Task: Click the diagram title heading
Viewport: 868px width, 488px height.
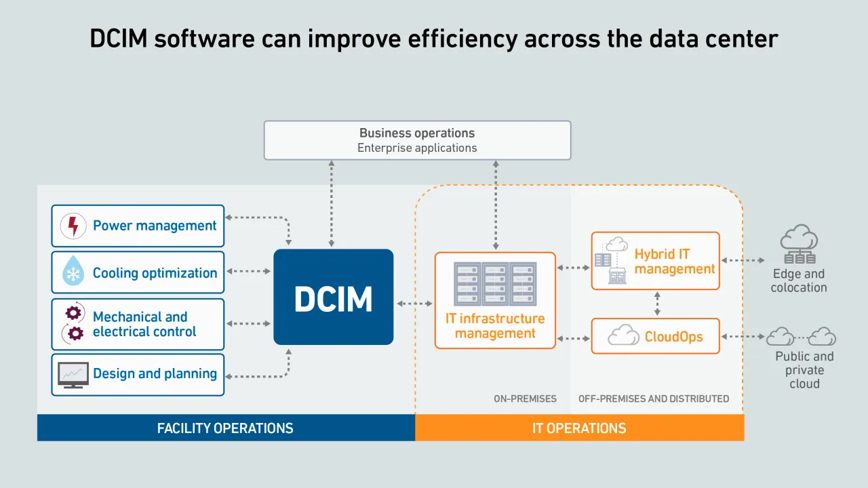Action: (x=434, y=39)
